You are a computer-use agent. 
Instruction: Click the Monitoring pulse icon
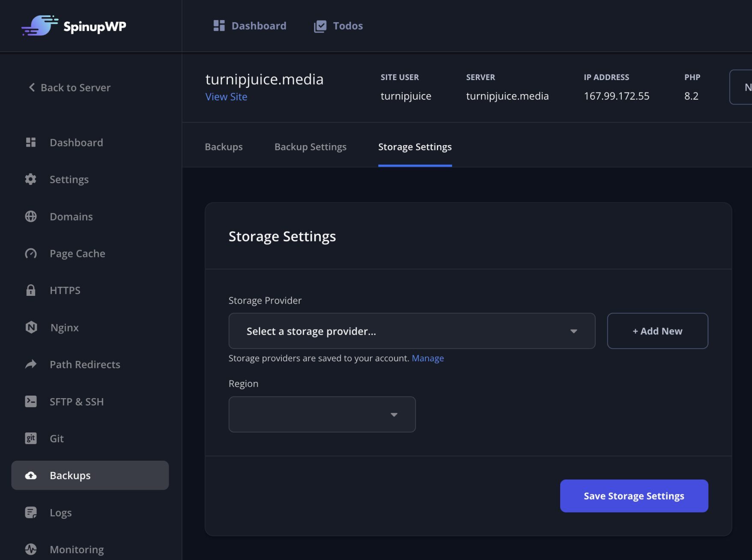pyautogui.click(x=31, y=549)
